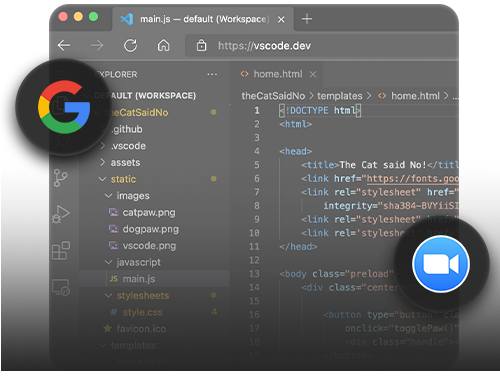Select the .github folder

pyautogui.click(x=127, y=129)
